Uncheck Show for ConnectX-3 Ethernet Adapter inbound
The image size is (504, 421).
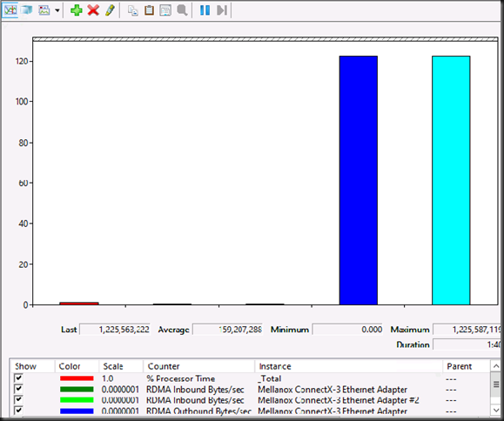[x=18, y=389]
